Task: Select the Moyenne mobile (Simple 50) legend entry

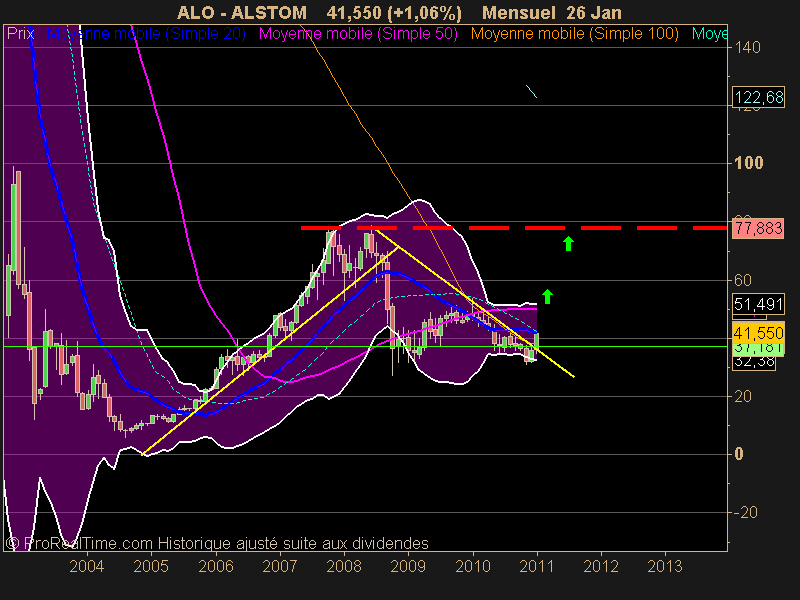Action: pyautogui.click(x=358, y=34)
